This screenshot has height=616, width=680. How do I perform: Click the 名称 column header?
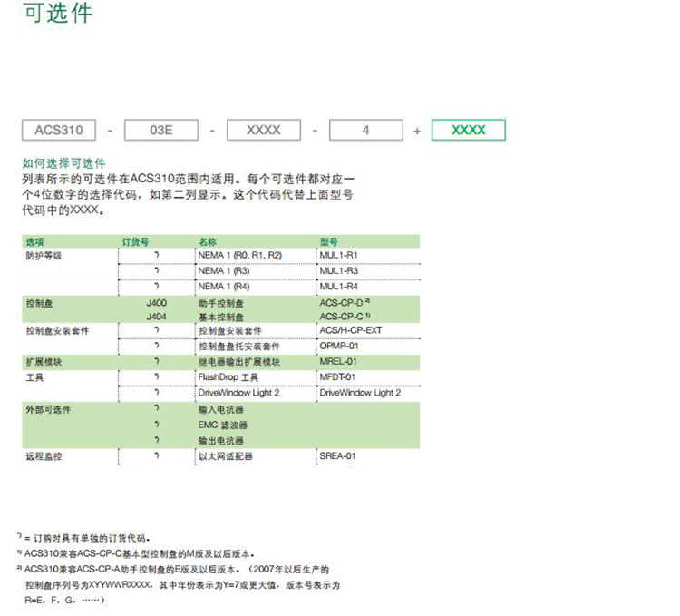pos(208,242)
